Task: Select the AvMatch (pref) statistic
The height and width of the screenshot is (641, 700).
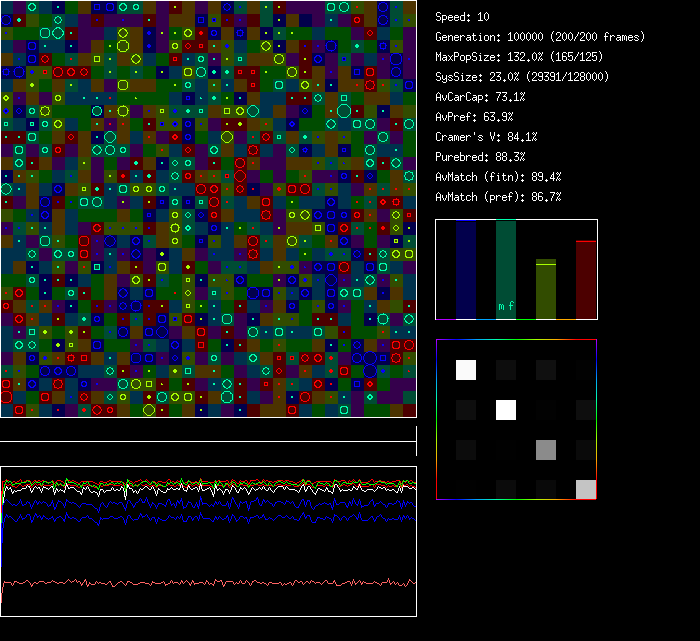Action: pos(498,197)
